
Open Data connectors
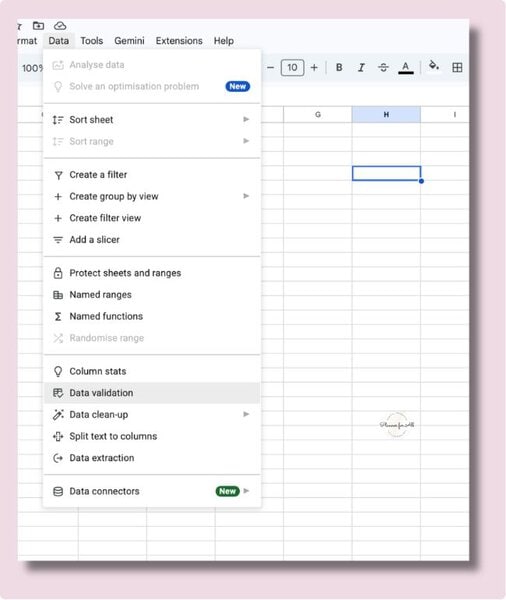152,491
